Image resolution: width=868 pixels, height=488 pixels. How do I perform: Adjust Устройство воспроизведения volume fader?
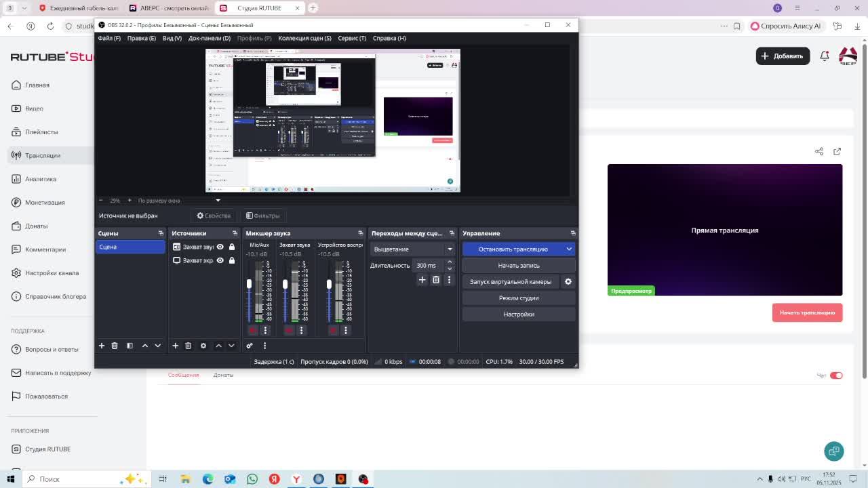[329, 284]
